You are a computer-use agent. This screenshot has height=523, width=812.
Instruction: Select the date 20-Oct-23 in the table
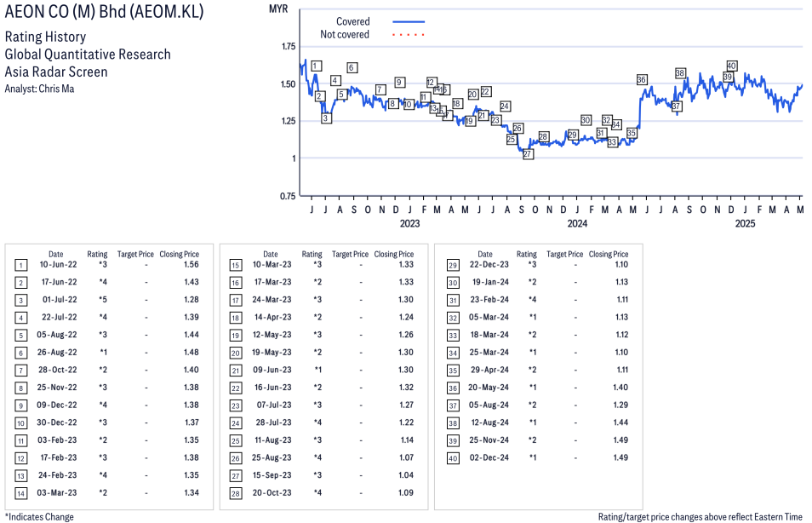pyautogui.click(x=272, y=493)
